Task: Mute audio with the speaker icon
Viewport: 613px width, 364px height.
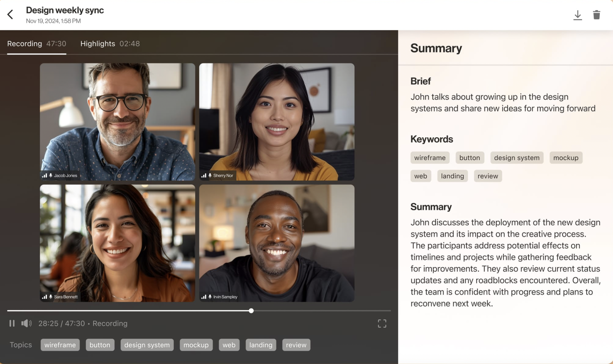Action: (x=26, y=323)
